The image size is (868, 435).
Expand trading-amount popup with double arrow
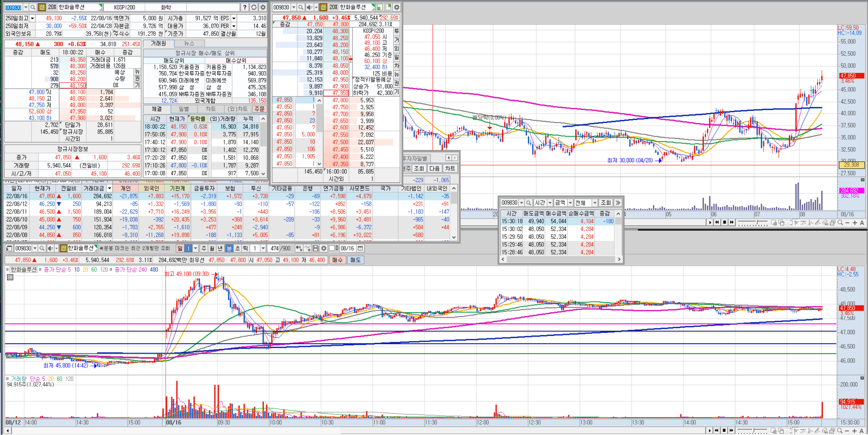pyautogui.click(x=618, y=203)
